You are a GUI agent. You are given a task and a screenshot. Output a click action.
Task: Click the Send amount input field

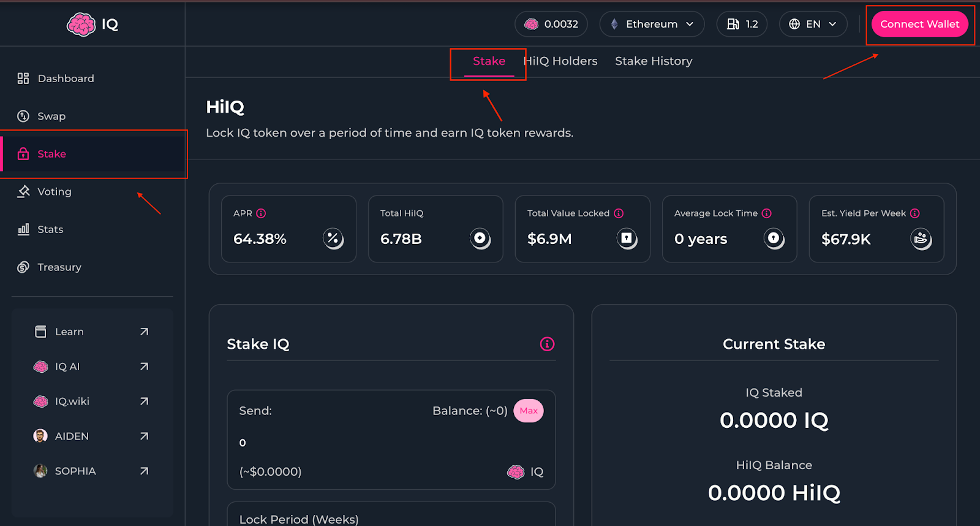click(391, 443)
